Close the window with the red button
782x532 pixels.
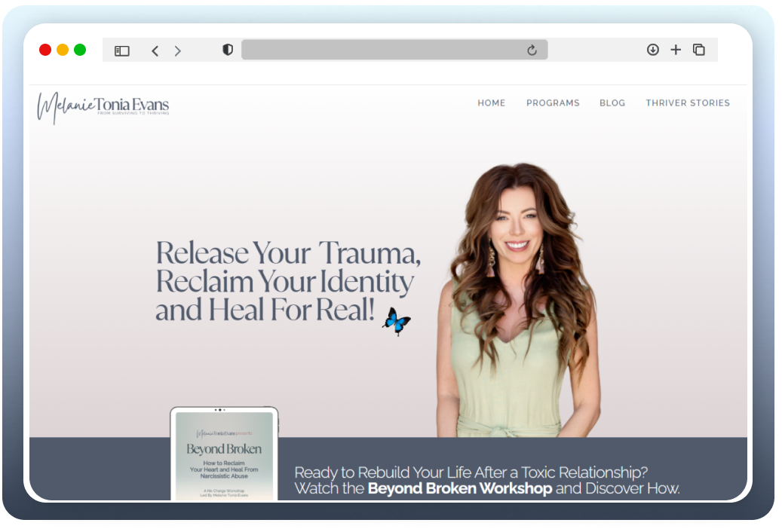point(45,50)
